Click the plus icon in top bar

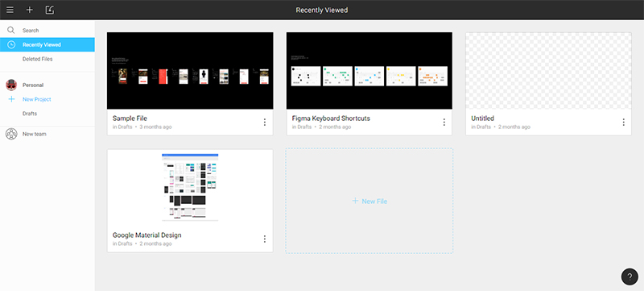(x=30, y=10)
